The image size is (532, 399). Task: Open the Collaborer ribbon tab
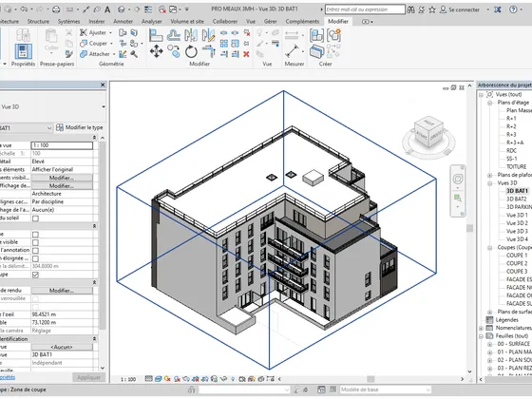tap(225, 21)
